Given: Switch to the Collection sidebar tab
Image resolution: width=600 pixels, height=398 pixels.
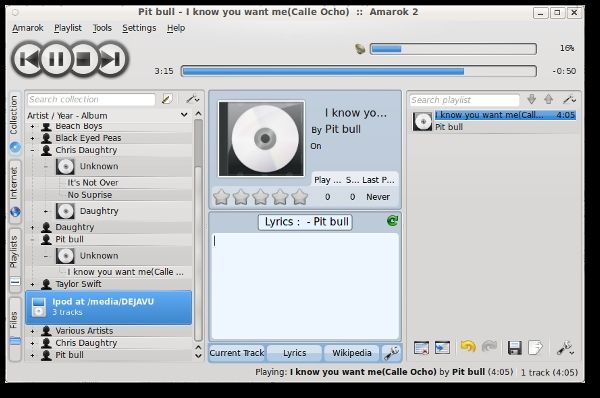Looking at the screenshot, I should coord(15,123).
